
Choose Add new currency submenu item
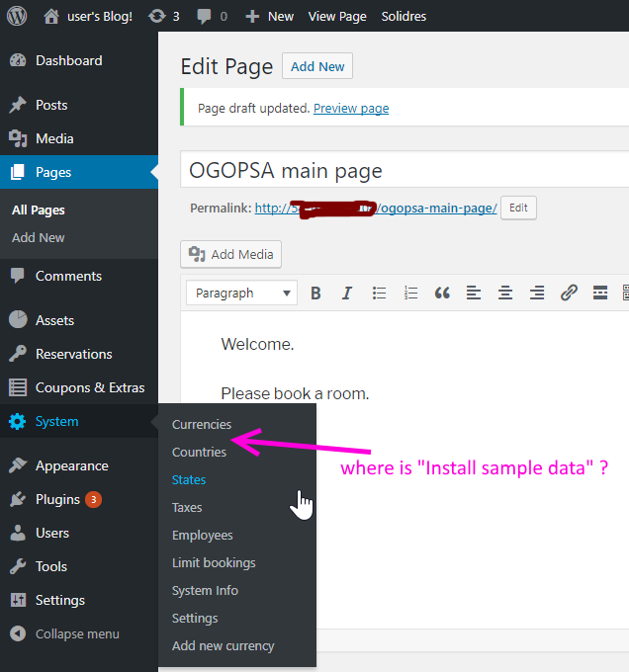tap(223, 645)
